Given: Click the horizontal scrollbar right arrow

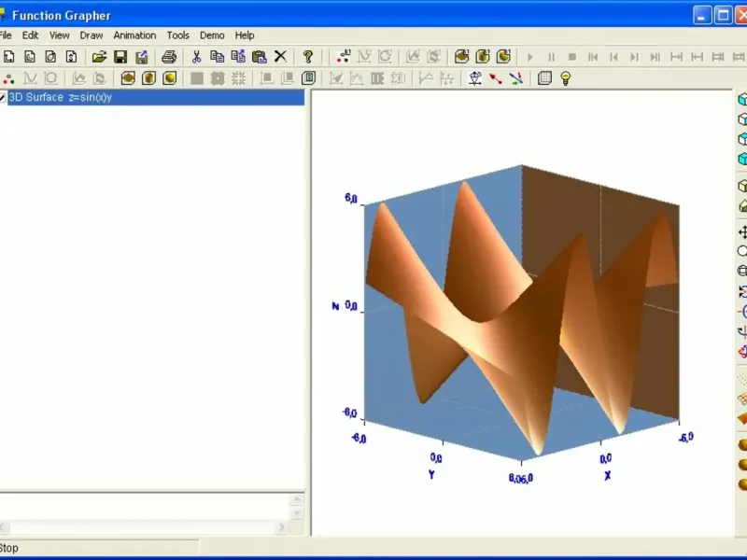Looking at the screenshot, I should [281, 527].
